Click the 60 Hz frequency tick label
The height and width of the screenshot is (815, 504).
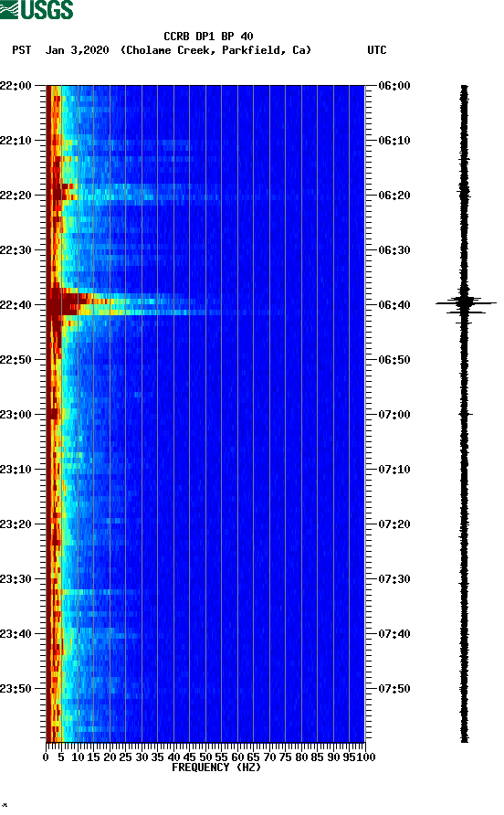point(237,757)
